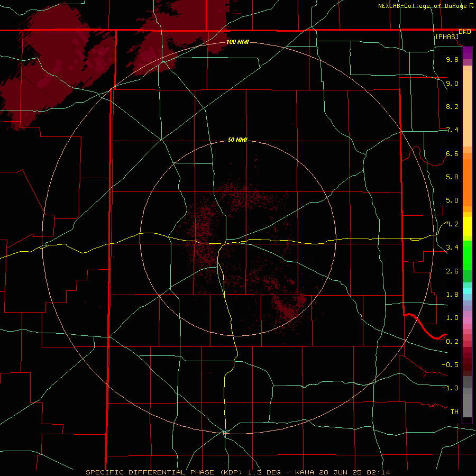Click the pink segment of color bar
The image size is (476, 476).
tap(467, 321)
